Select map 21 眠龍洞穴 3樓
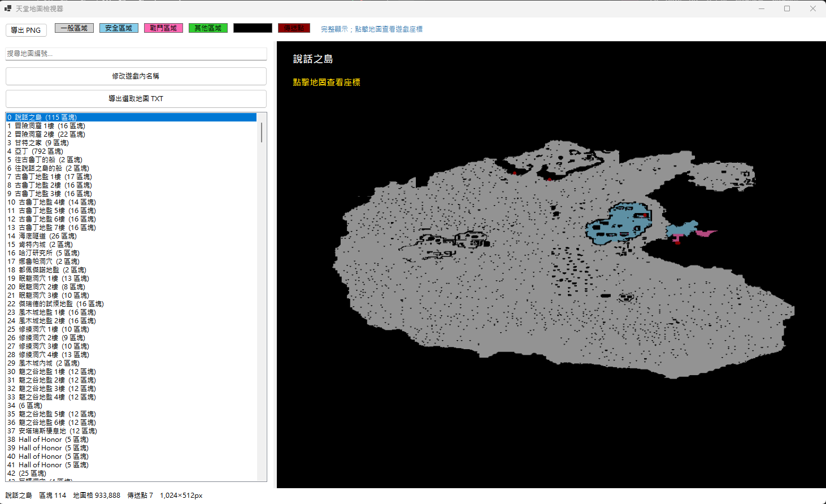The width and height of the screenshot is (826, 504). pos(131,295)
